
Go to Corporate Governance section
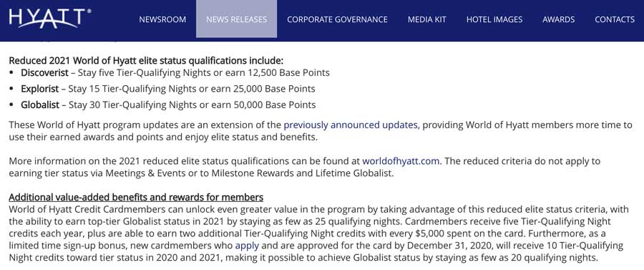click(337, 19)
